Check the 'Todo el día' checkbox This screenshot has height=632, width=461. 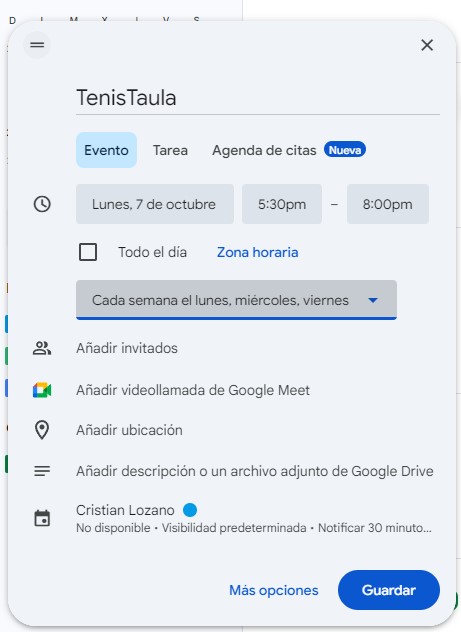tap(88, 252)
